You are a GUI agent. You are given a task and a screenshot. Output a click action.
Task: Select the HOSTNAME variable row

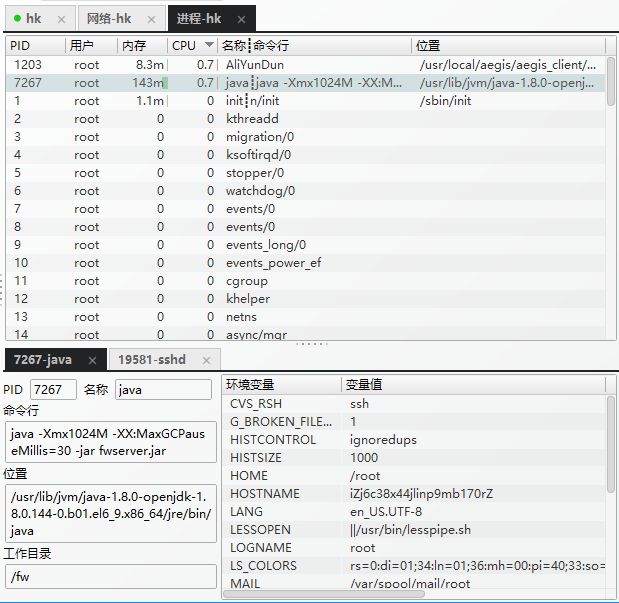pyautogui.click(x=415, y=494)
